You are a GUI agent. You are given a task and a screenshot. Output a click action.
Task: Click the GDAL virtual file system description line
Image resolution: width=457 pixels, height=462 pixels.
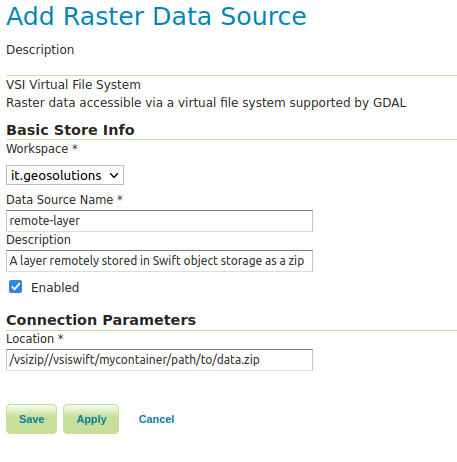coord(206,103)
